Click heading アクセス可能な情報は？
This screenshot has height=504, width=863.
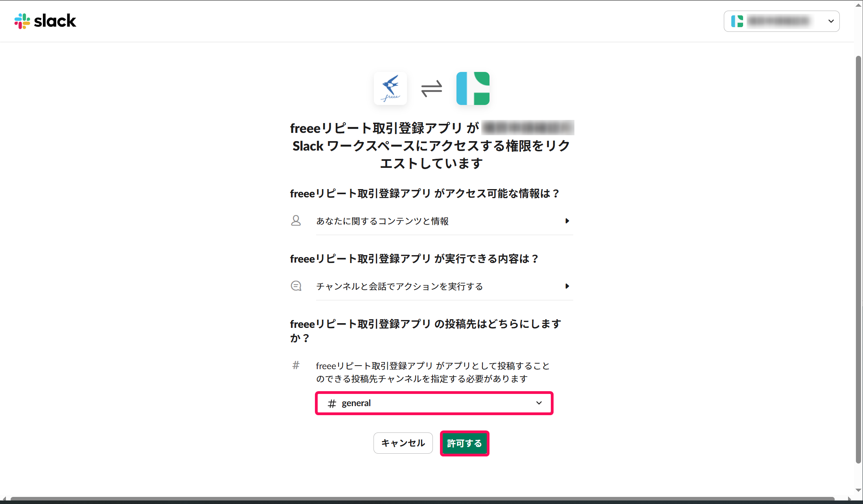pos(425,193)
